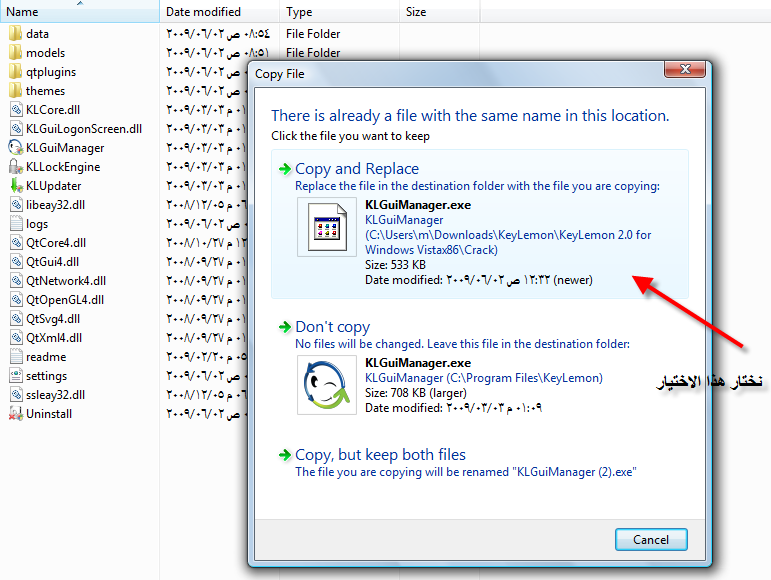Click the green arrow beside Don't copy
771x580 pixels.
[x=285, y=327]
